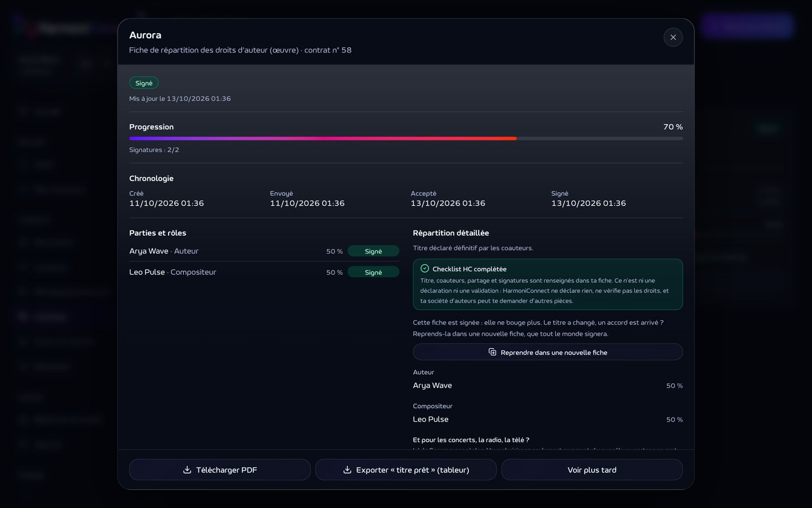Click the Accepté date 13/10/2026 01:36

pos(448,203)
